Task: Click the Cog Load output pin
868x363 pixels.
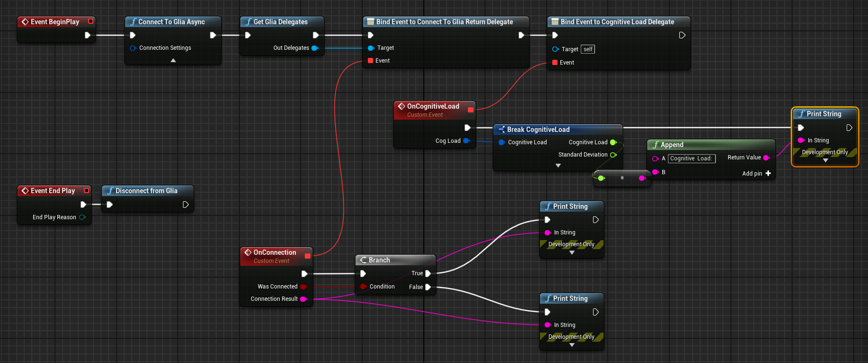Action: pos(466,141)
